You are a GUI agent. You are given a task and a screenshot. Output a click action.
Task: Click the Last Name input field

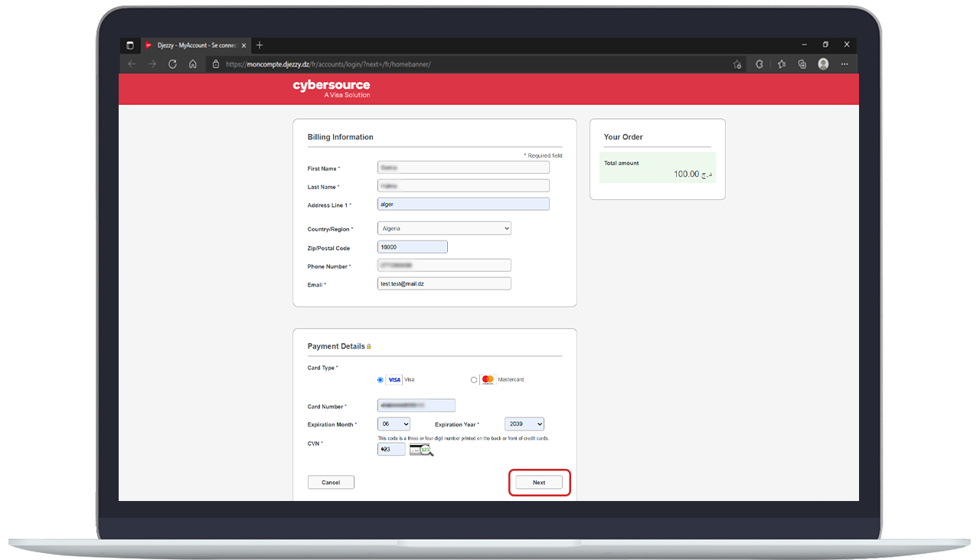463,185
